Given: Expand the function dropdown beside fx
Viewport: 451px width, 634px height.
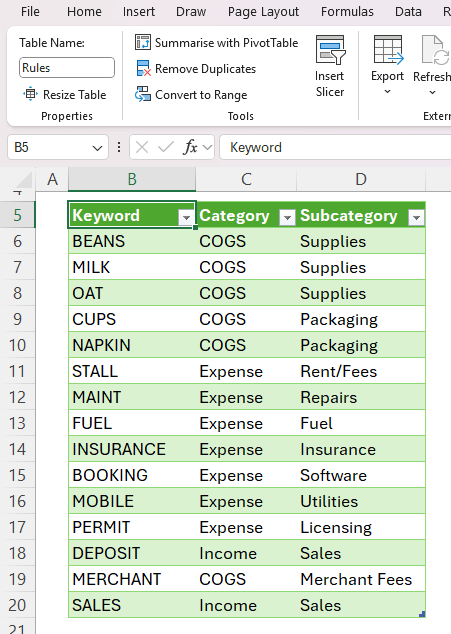Looking at the screenshot, I should coord(208,147).
